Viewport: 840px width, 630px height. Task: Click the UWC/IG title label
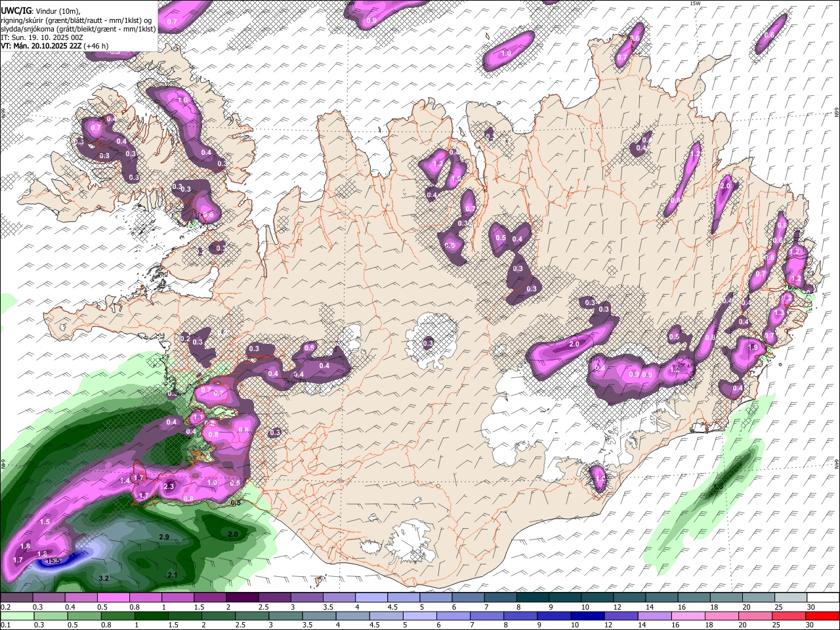[15, 10]
